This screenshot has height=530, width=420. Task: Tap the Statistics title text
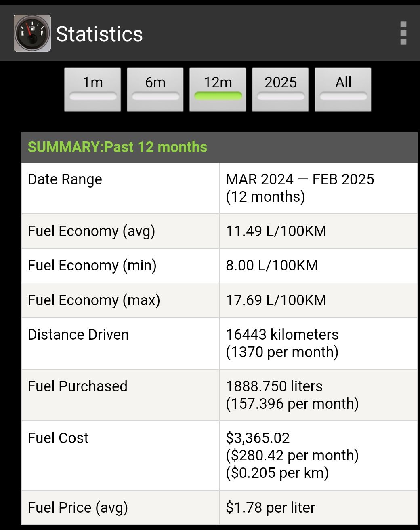(99, 34)
